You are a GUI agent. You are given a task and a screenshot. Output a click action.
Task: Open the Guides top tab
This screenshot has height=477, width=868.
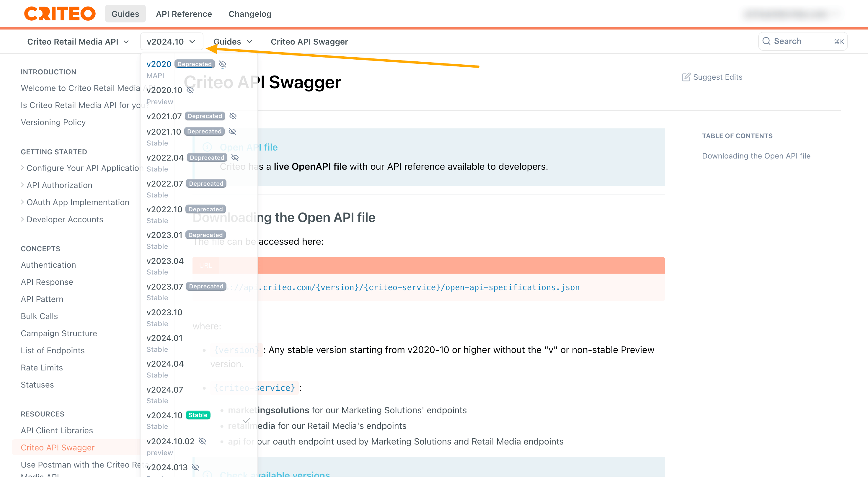pos(125,14)
